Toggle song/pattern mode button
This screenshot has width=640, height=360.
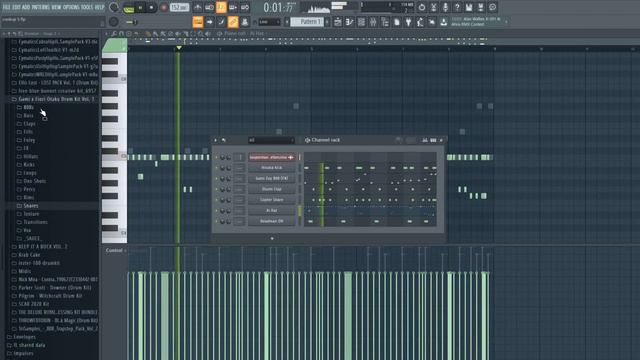(x=129, y=8)
